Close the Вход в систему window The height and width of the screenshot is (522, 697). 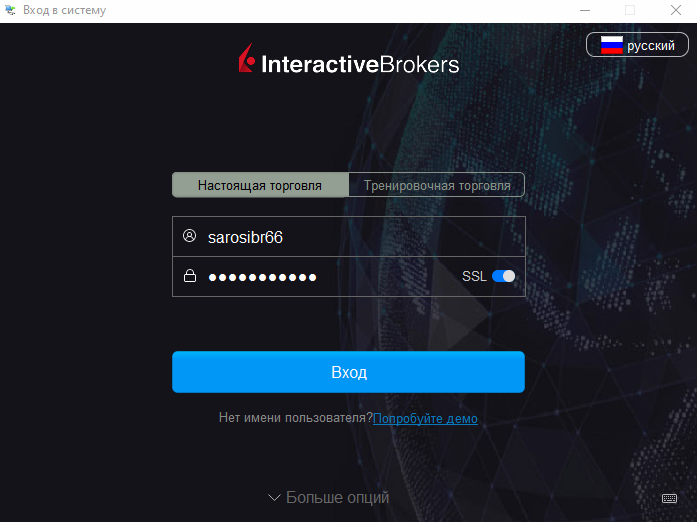click(x=676, y=10)
